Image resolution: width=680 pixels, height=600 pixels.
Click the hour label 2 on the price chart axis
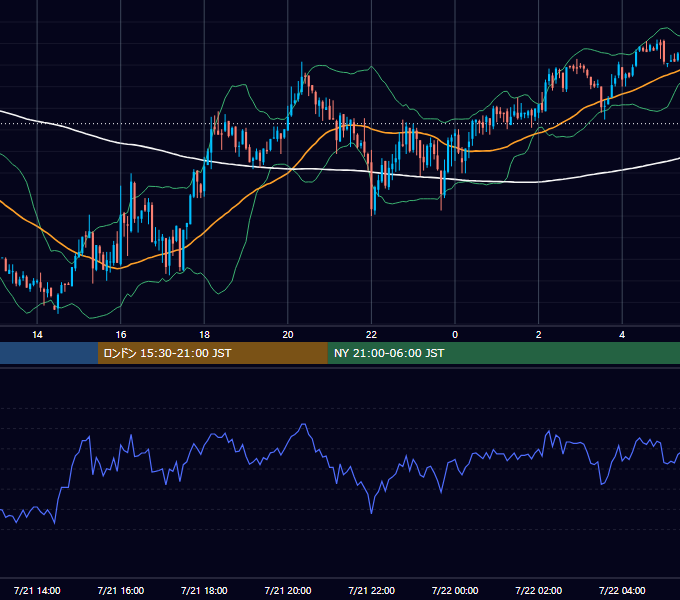point(539,335)
